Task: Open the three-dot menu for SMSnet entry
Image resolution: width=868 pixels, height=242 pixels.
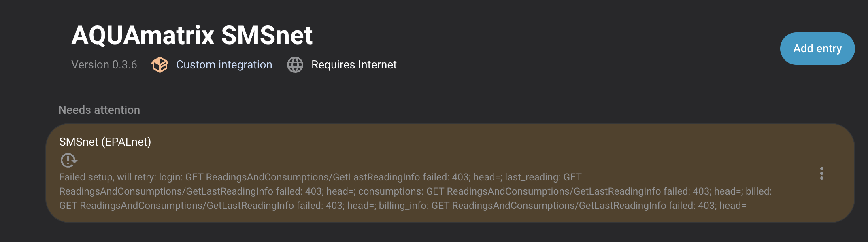Action: click(x=821, y=173)
